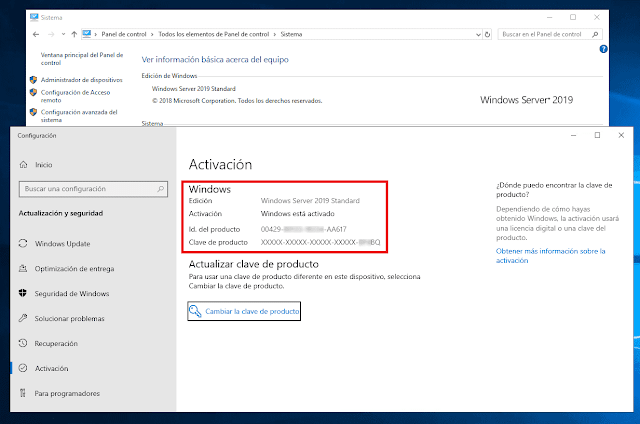640x424 pixels.
Task: Click Cambiar la clave de producto button
Action: tap(244, 311)
